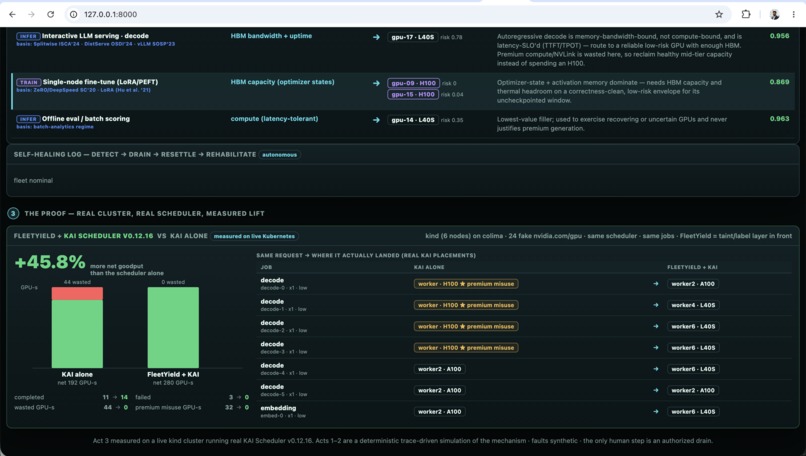The width and height of the screenshot is (806, 456).
Task: Click the gpu-15 - H100 chip
Action: click(413, 95)
